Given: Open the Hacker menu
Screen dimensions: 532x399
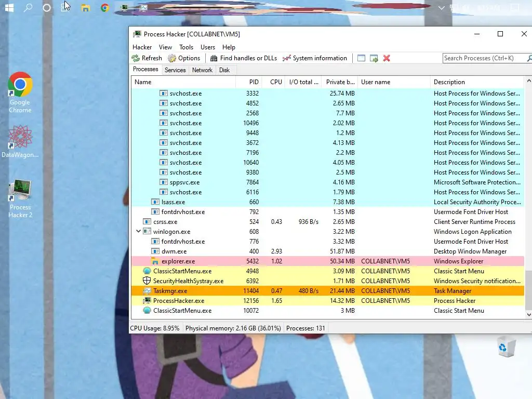Looking at the screenshot, I should [142, 47].
